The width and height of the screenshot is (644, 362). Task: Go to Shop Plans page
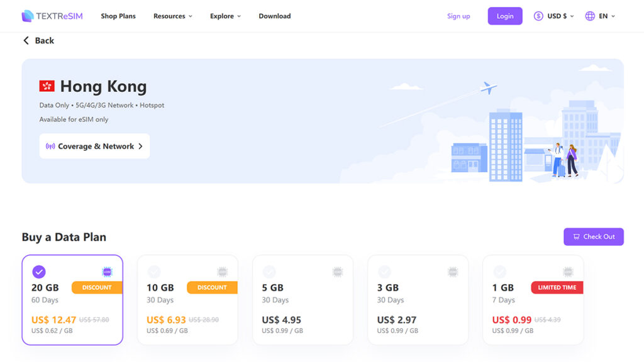118,16
